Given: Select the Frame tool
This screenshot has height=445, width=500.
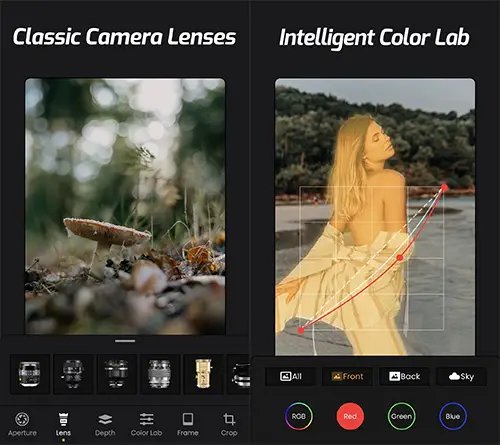Looking at the screenshot, I should coord(188,424).
